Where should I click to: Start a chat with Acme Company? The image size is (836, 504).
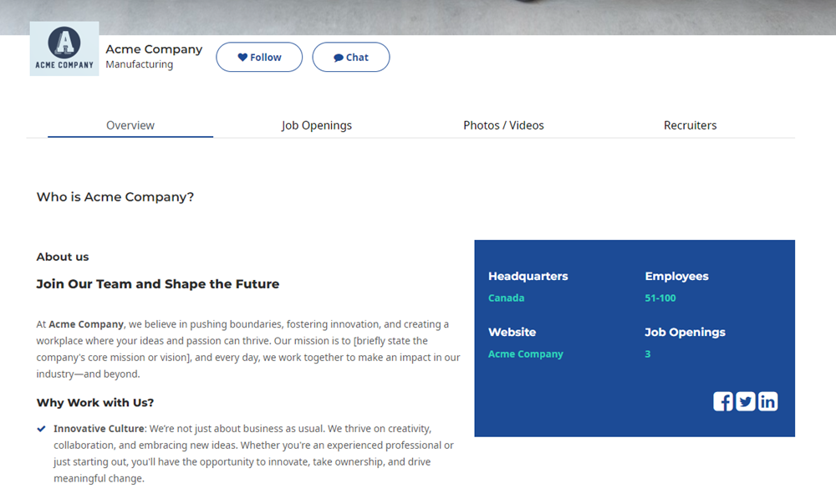click(x=351, y=57)
